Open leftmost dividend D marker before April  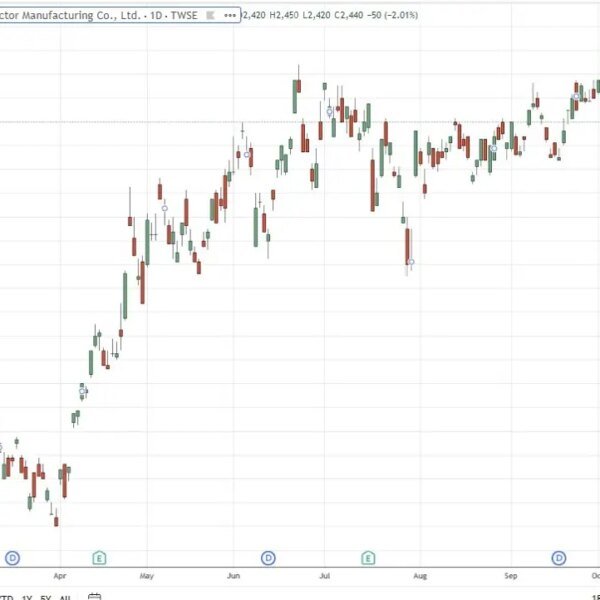[12, 558]
